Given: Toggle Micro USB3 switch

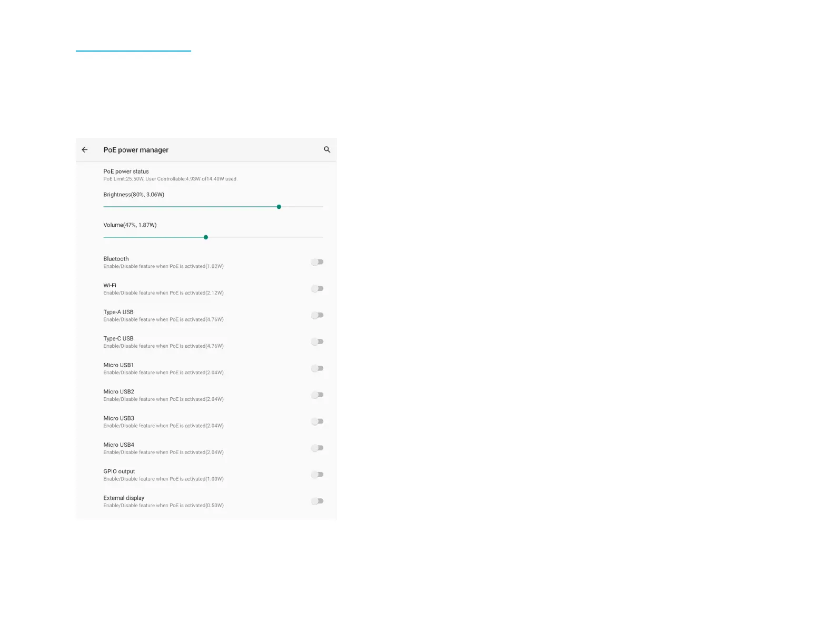Looking at the screenshot, I should (x=317, y=421).
